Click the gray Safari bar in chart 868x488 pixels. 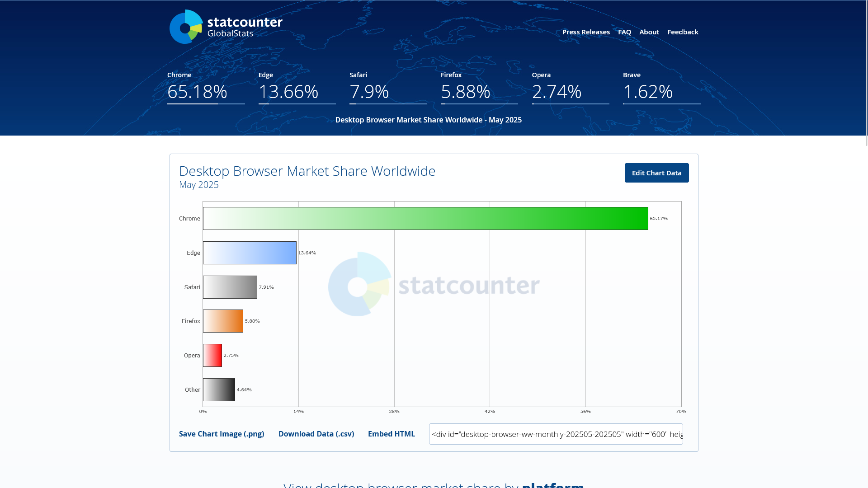click(x=230, y=287)
